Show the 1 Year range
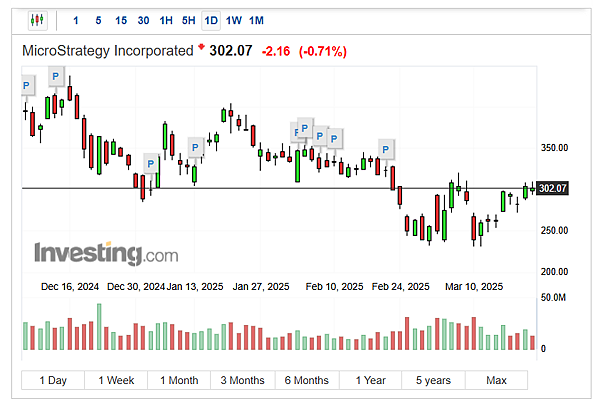600x409 pixels. click(370, 380)
